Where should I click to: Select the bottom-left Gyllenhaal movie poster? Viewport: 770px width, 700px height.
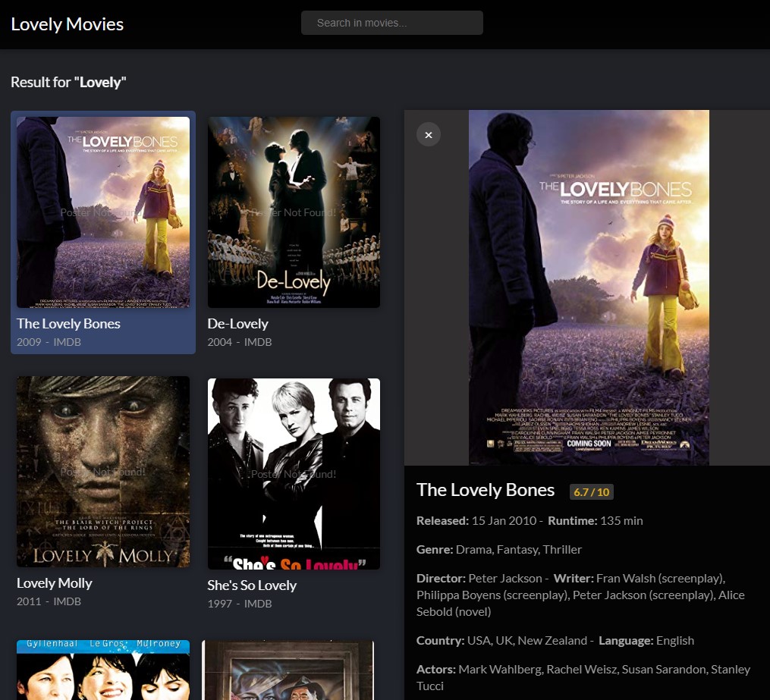tap(102, 670)
